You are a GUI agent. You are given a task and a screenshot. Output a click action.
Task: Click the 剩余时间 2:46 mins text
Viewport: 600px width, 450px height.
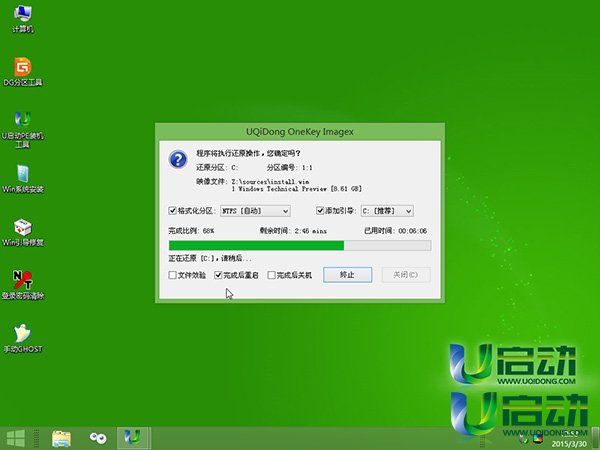(293, 231)
